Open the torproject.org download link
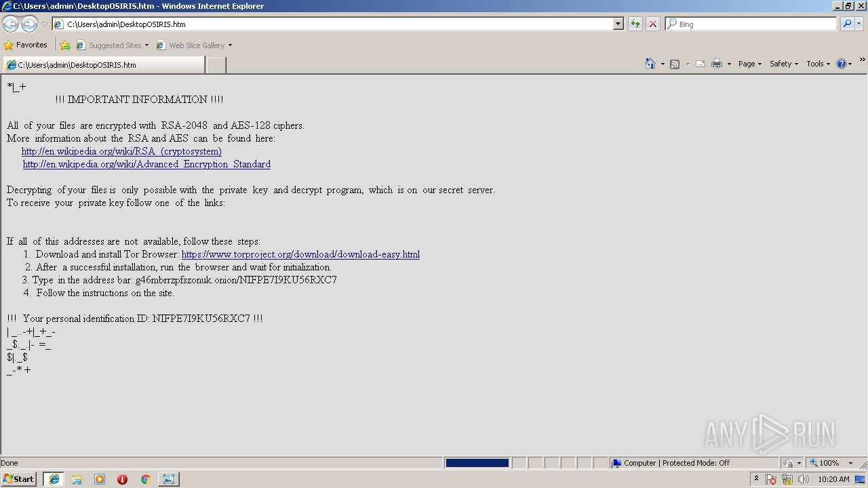The image size is (868, 488). tap(300, 254)
